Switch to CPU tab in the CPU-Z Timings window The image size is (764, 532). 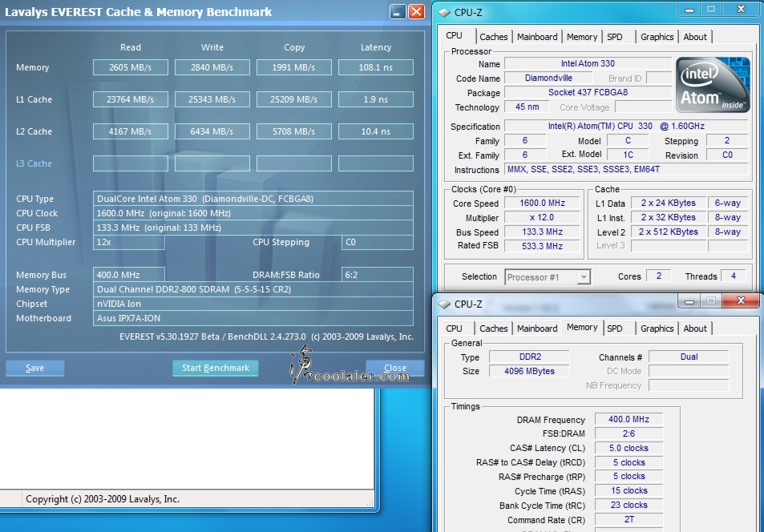pos(454,328)
